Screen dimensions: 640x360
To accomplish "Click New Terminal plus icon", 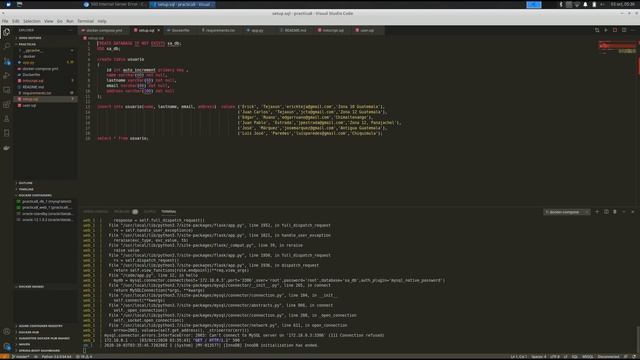I will tap(597, 212).
